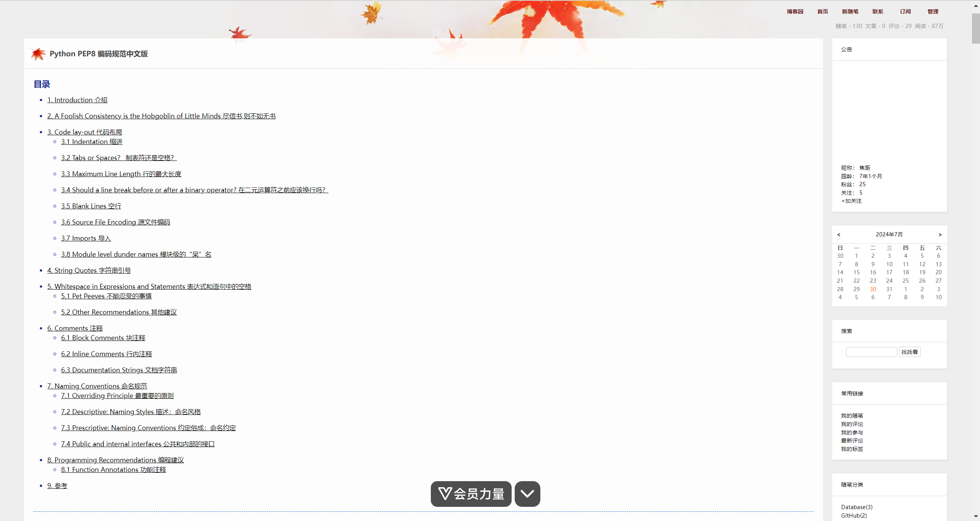Click the 2024年7月 calendar title

point(889,234)
